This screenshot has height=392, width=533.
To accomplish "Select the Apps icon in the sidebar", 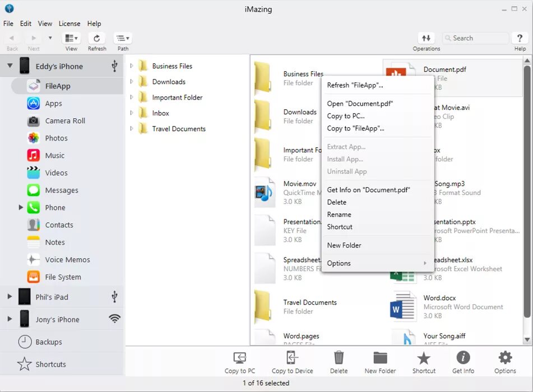I will 33,103.
